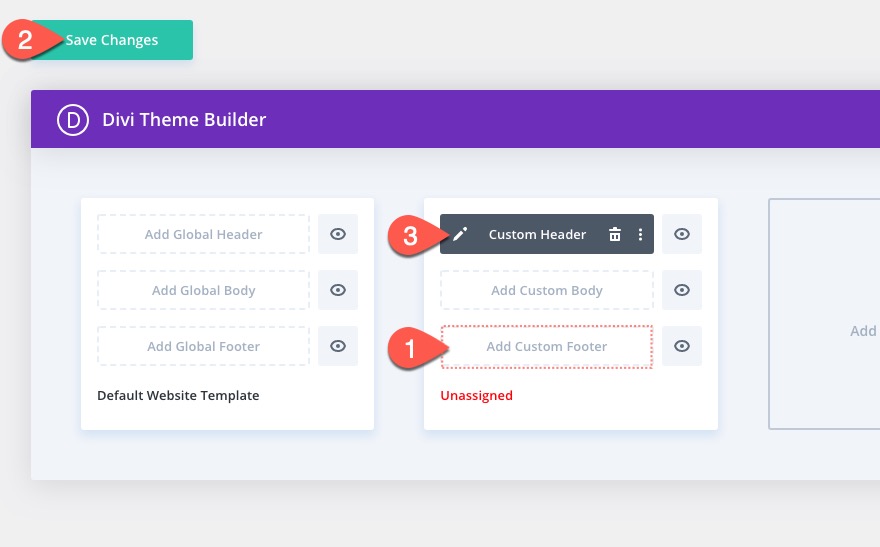Toggle visibility of Global Body

coord(338,290)
